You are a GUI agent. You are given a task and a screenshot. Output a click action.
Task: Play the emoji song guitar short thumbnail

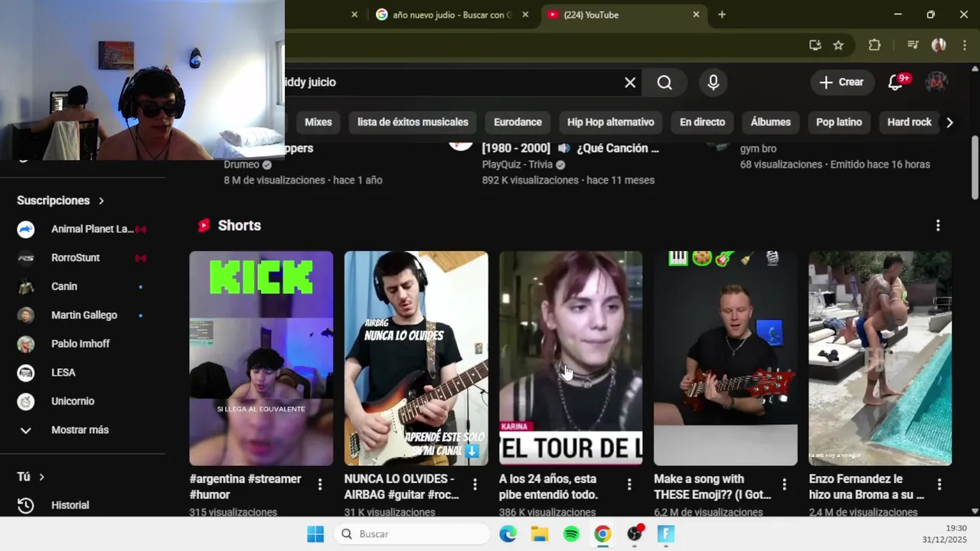(x=725, y=358)
